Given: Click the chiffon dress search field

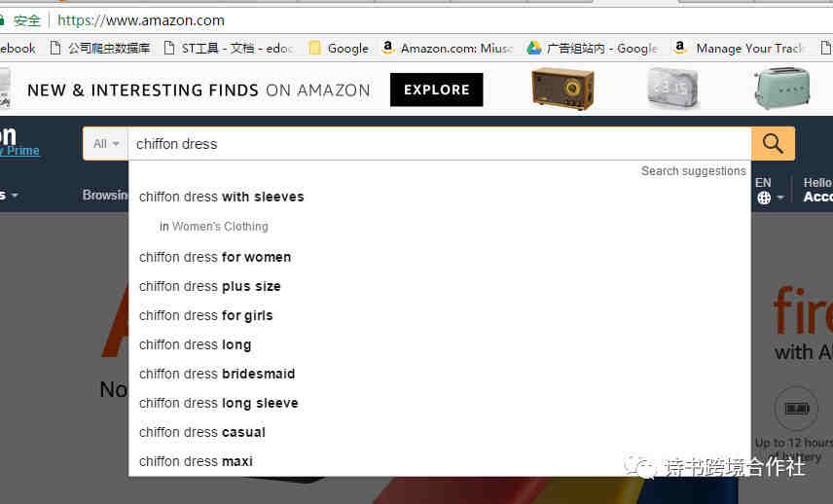Looking at the screenshot, I should (x=439, y=144).
